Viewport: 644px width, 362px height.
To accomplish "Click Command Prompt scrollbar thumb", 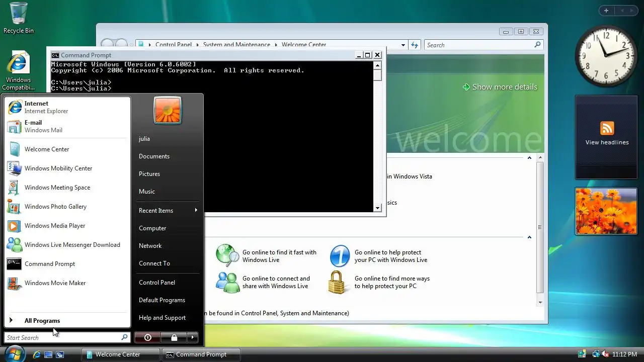I will point(377,75).
